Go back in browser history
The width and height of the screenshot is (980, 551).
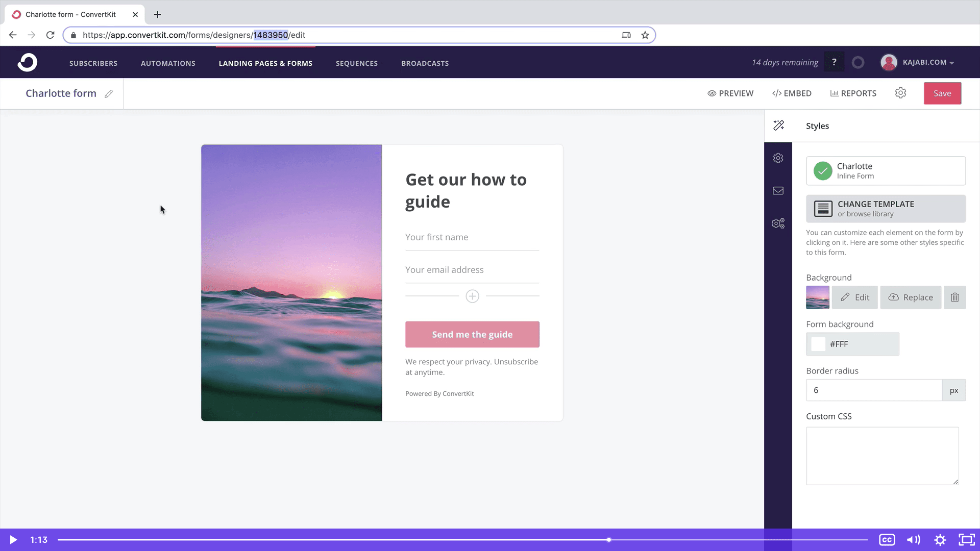[13, 35]
